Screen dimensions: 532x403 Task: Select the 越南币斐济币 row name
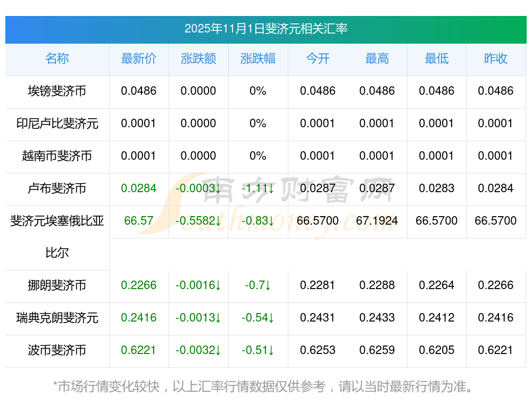tap(57, 156)
